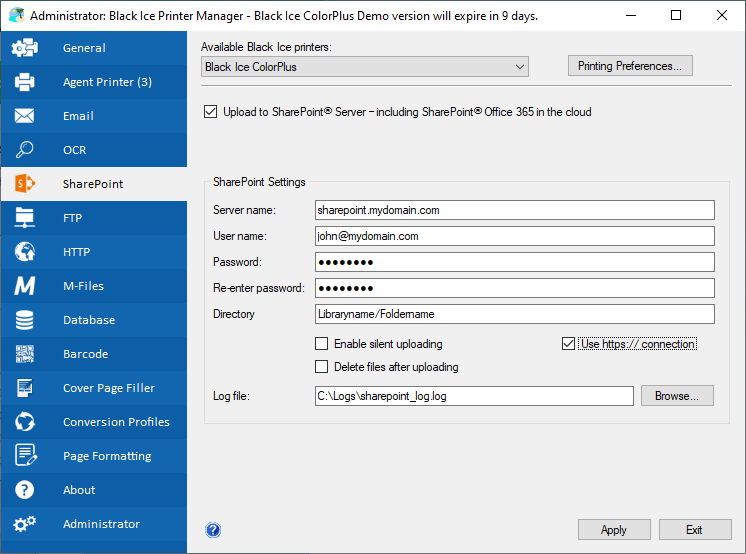Click the Apply button
The width and height of the screenshot is (746, 554).
pyautogui.click(x=614, y=530)
